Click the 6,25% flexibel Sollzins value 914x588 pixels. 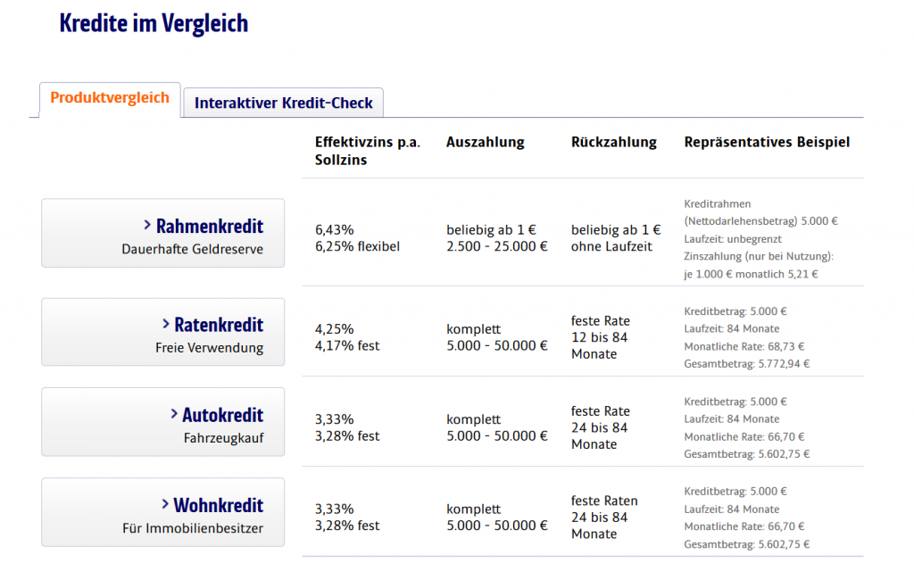click(357, 246)
